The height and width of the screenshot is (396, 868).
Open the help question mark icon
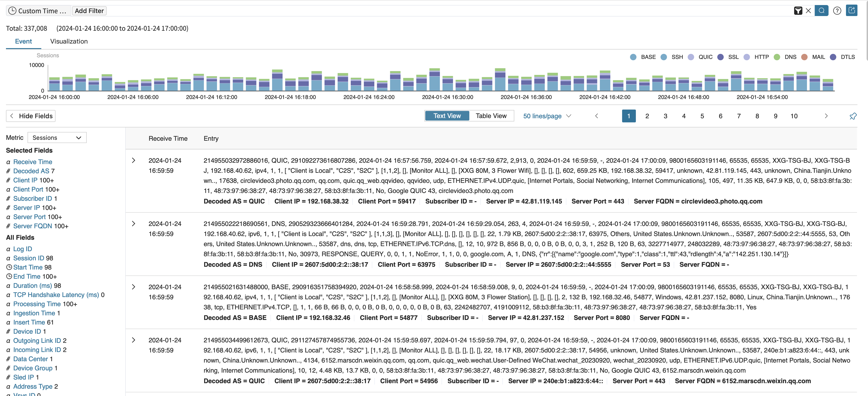[837, 11]
